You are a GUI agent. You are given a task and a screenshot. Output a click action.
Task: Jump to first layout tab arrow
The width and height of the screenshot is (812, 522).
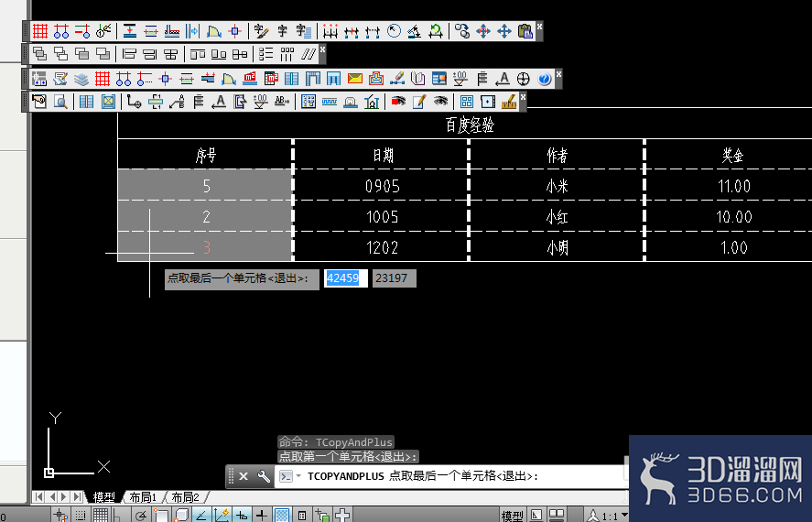pyautogui.click(x=38, y=496)
